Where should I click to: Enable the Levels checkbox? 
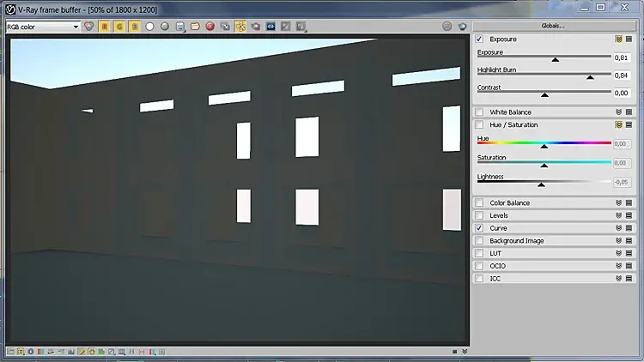click(479, 215)
